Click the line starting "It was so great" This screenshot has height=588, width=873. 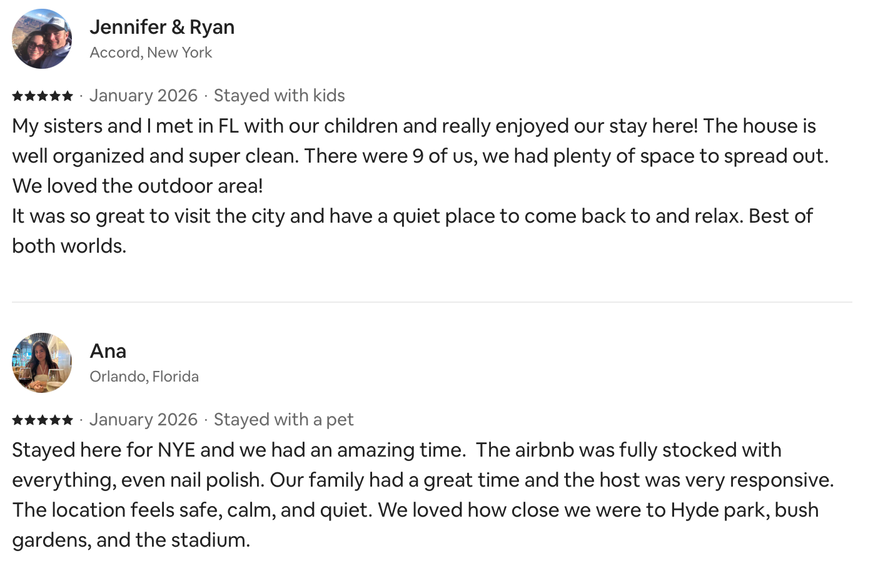point(412,216)
